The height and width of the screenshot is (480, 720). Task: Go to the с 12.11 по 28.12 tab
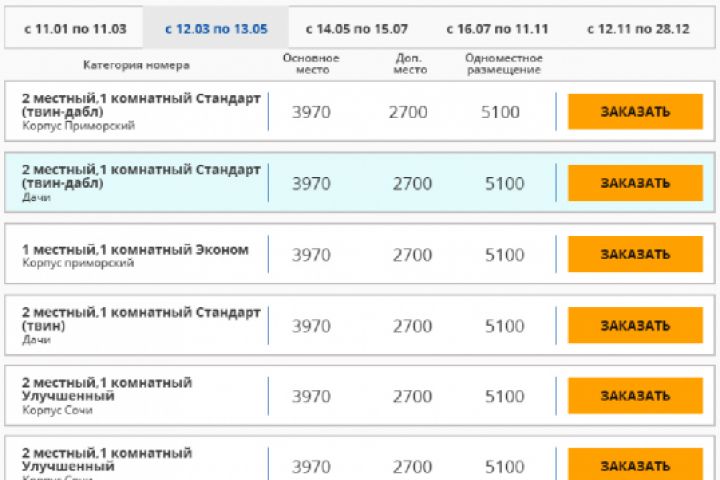pyautogui.click(x=639, y=27)
